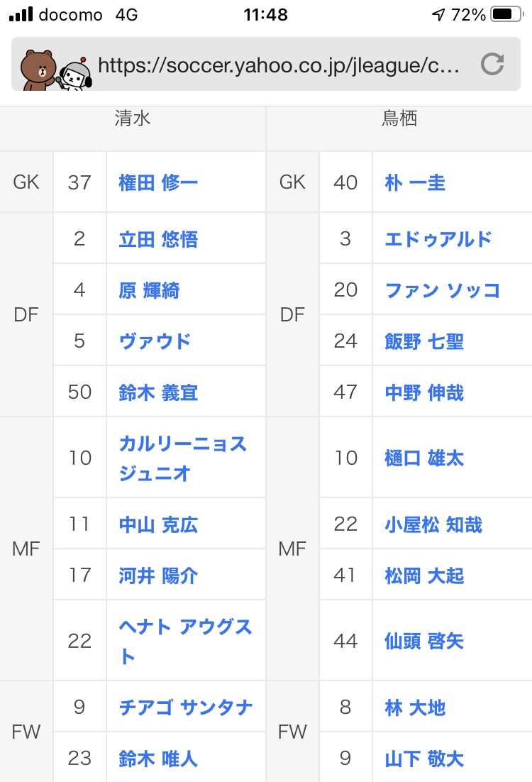The width and height of the screenshot is (532, 782).
Task: Select player 立田 悠悟 link
Action: 158,239
